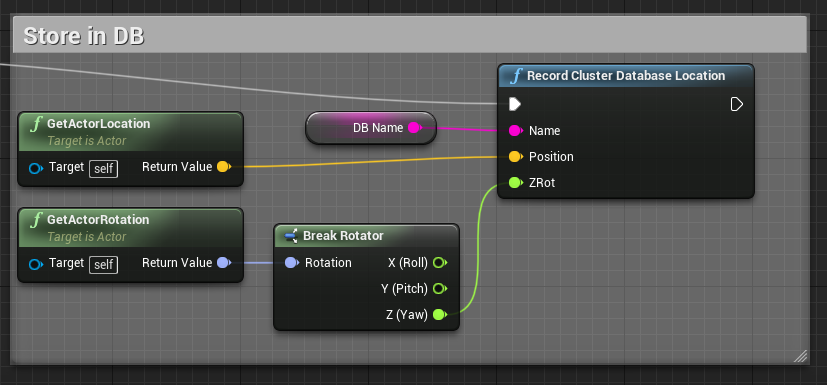Screen dimensions: 827x385
Task: Click the magenta Name input pin
Action: (515, 130)
